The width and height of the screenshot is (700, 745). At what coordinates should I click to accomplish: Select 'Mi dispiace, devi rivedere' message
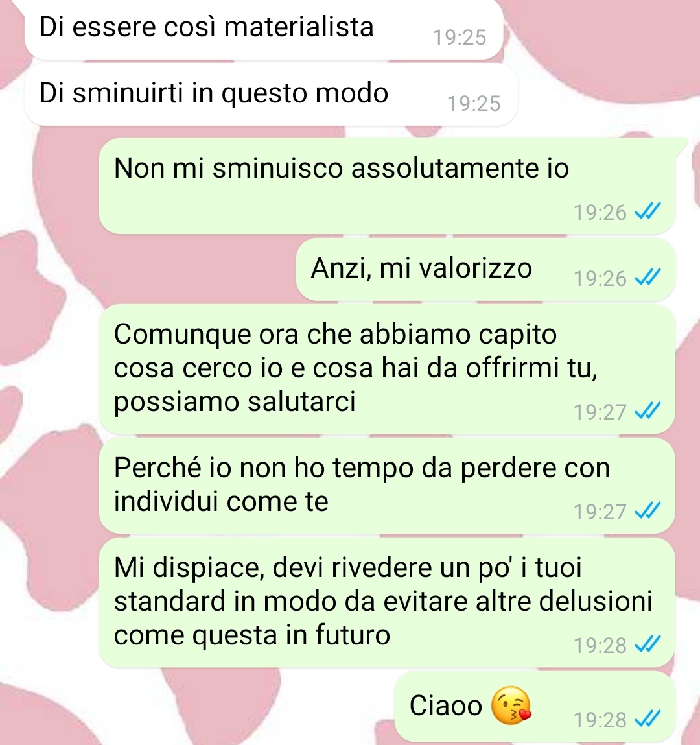[387, 602]
